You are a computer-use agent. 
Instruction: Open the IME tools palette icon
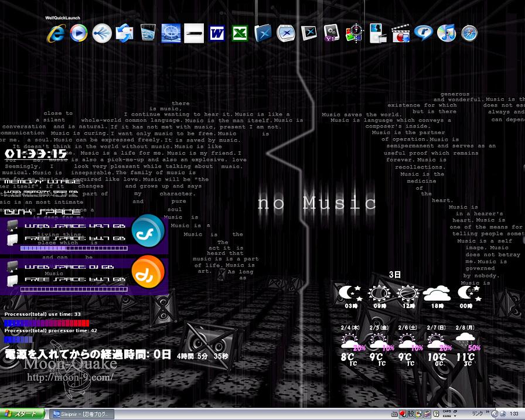419,414
